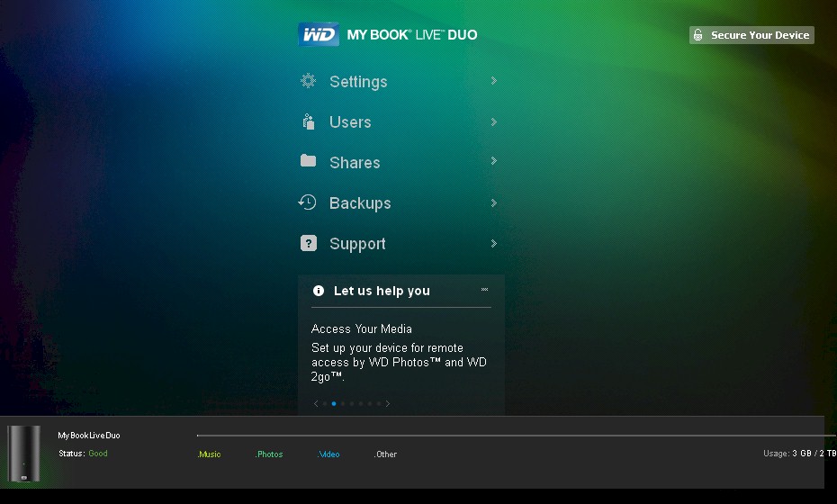Image resolution: width=837 pixels, height=504 pixels.
Task: Click the Usage 3 GB / 2 TB readout
Action: tap(799, 454)
